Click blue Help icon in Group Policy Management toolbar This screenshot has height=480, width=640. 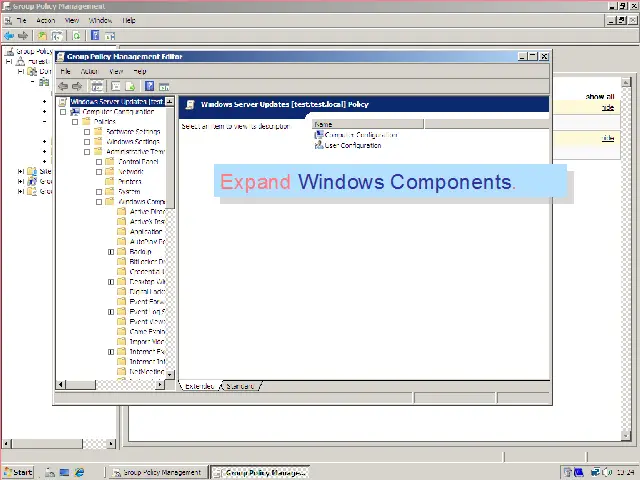coord(95,36)
